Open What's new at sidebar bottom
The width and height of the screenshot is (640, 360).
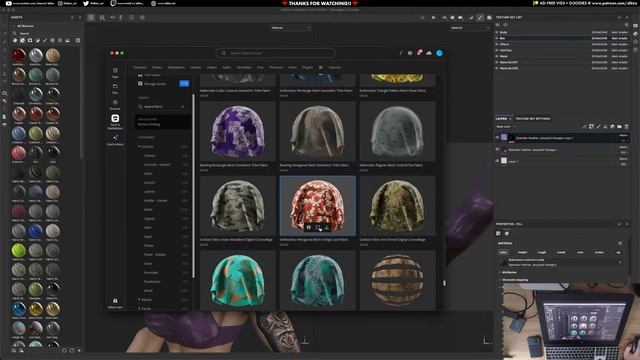pos(115,303)
